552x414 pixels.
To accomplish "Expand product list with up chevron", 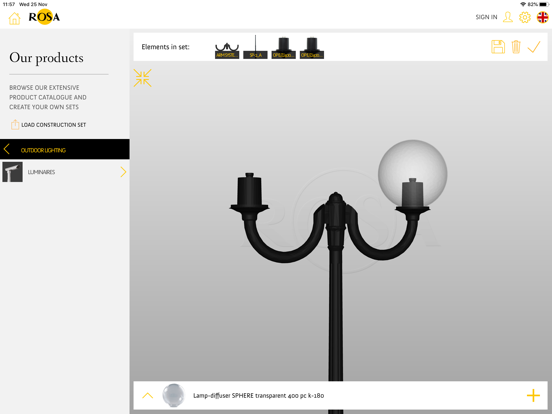I will (148, 395).
